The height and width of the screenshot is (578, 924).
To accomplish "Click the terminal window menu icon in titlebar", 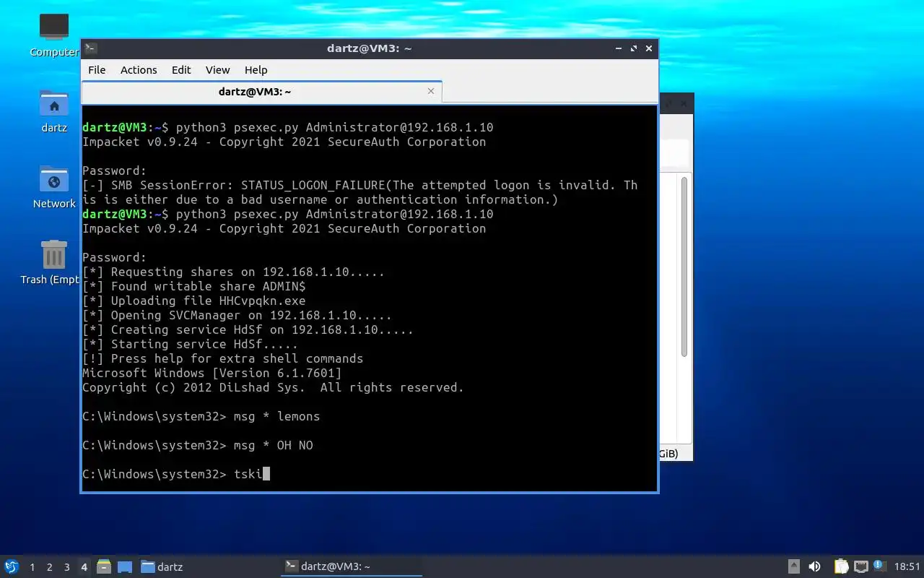I will (x=90, y=48).
